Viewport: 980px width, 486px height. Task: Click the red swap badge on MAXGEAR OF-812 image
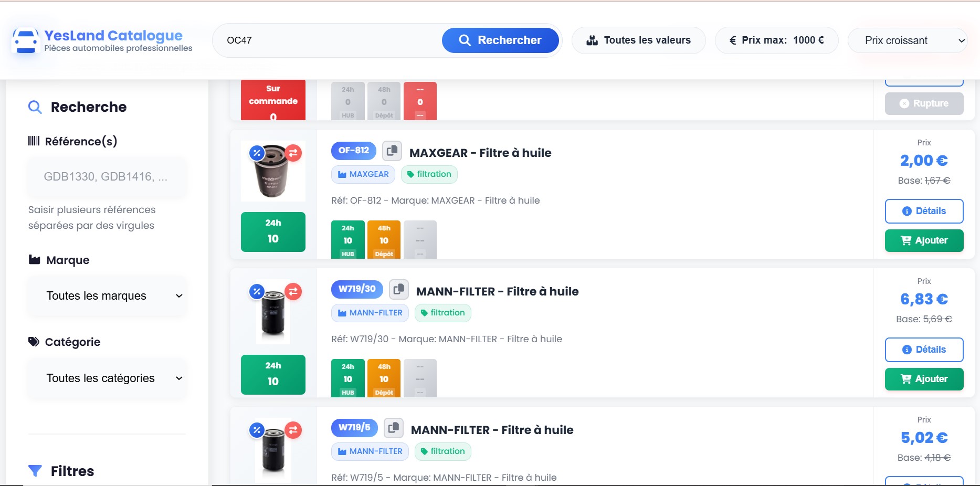[293, 153]
